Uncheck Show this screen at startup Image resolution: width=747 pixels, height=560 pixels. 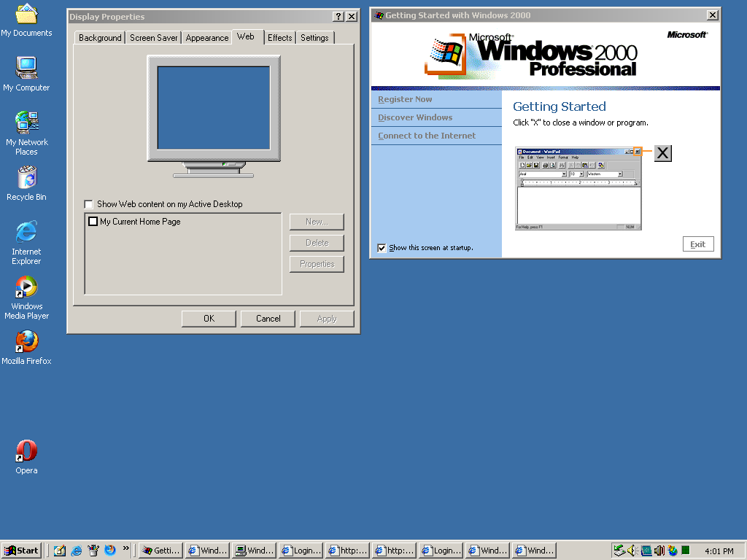pos(382,248)
